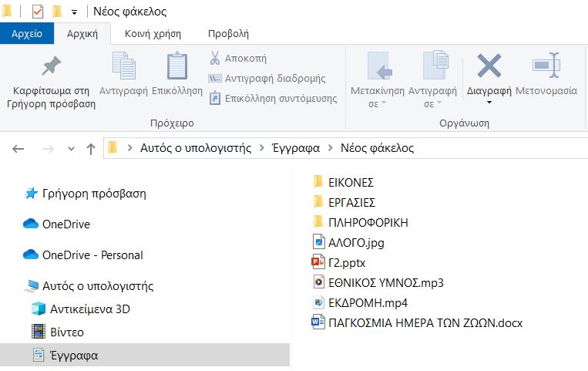Open the recent locations dropdown chevron
Screen dimensions: 588x371
[71, 149]
